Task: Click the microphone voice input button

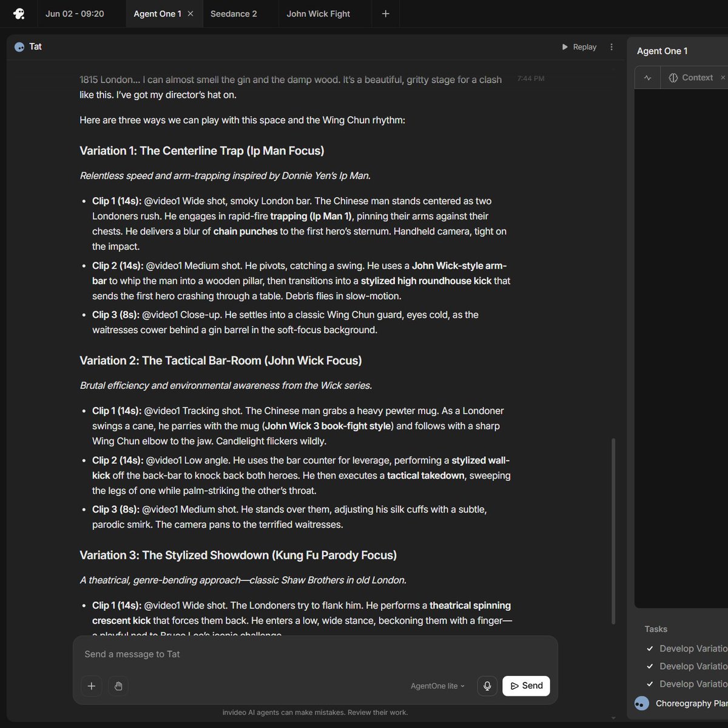Action: coord(487,686)
